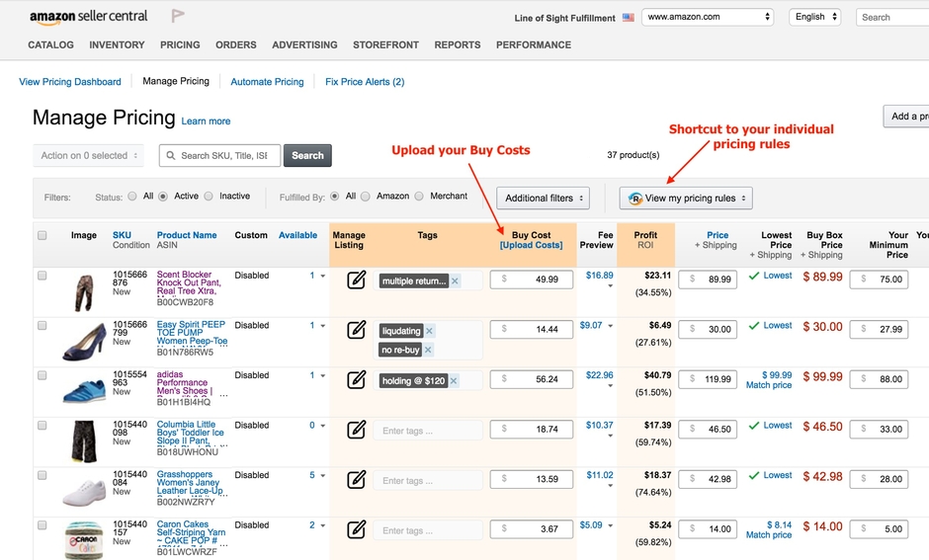This screenshot has height=560, width=929.
Task: Click the Caron Cakes yarn thumbnail
Action: pyautogui.click(x=84, y=540)
